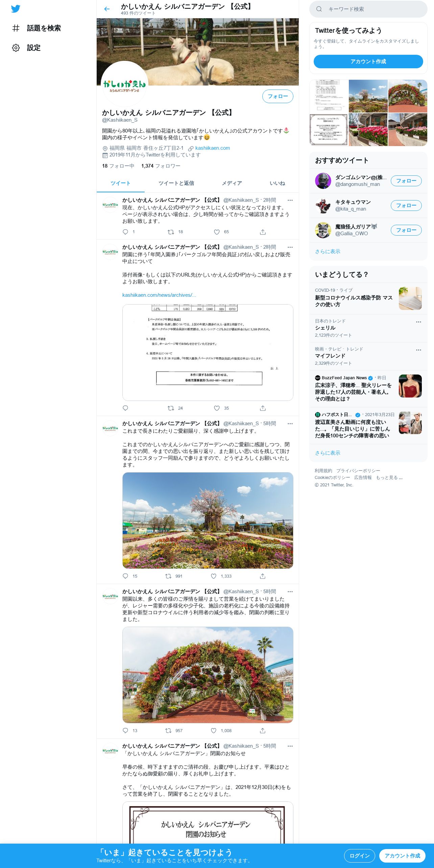
Task: Open kashiikaen.com/news/archives link in tweet
Action: (159, 295)
